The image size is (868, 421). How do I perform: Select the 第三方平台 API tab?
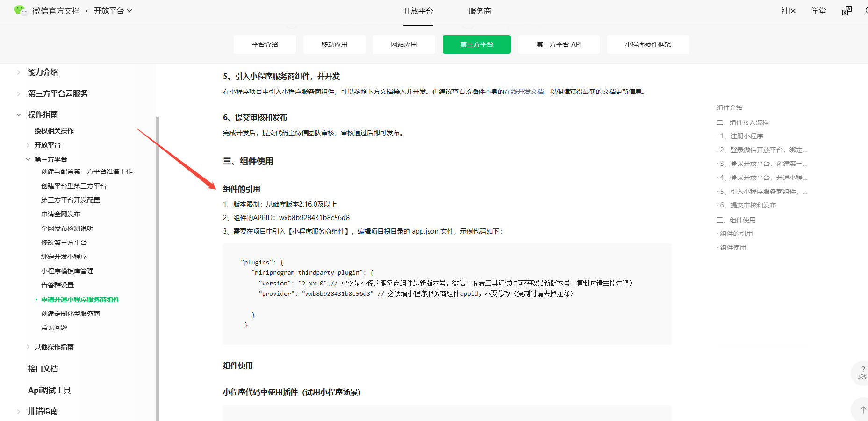coord(559,44)
